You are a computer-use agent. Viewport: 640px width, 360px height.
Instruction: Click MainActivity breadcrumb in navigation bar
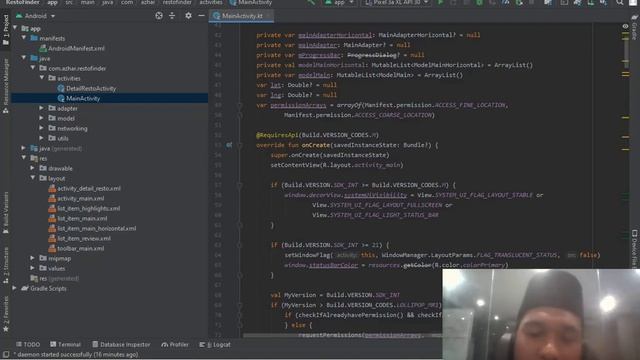pos(251,2)
